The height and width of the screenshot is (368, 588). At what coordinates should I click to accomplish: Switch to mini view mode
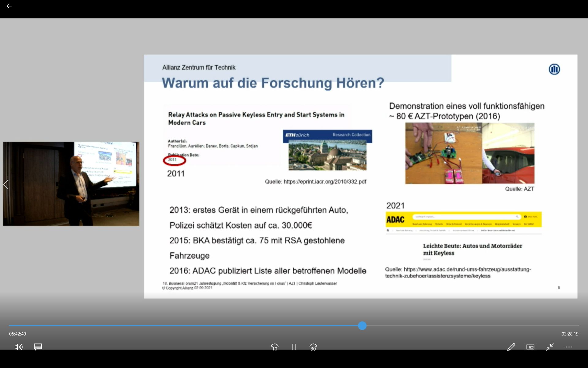[x=530, y=347]
